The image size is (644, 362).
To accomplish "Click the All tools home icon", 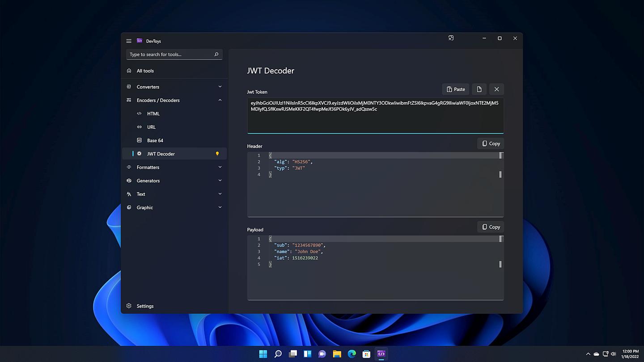I will click(129, 71).
